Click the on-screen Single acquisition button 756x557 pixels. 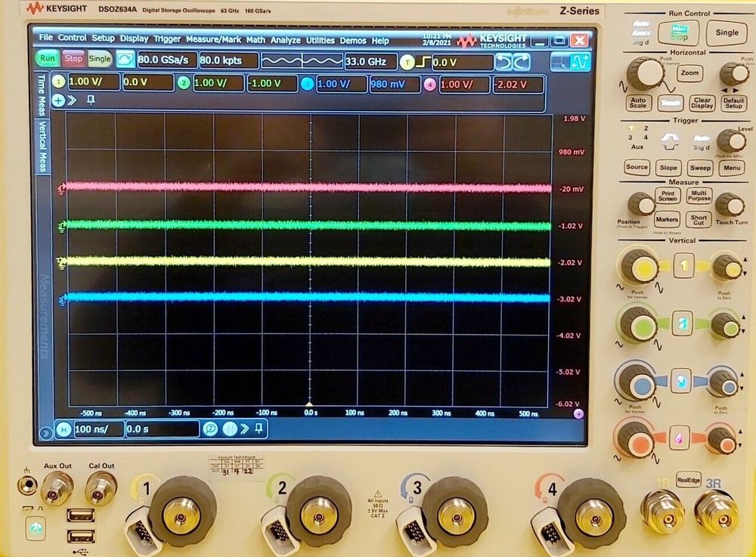[100, 59]
